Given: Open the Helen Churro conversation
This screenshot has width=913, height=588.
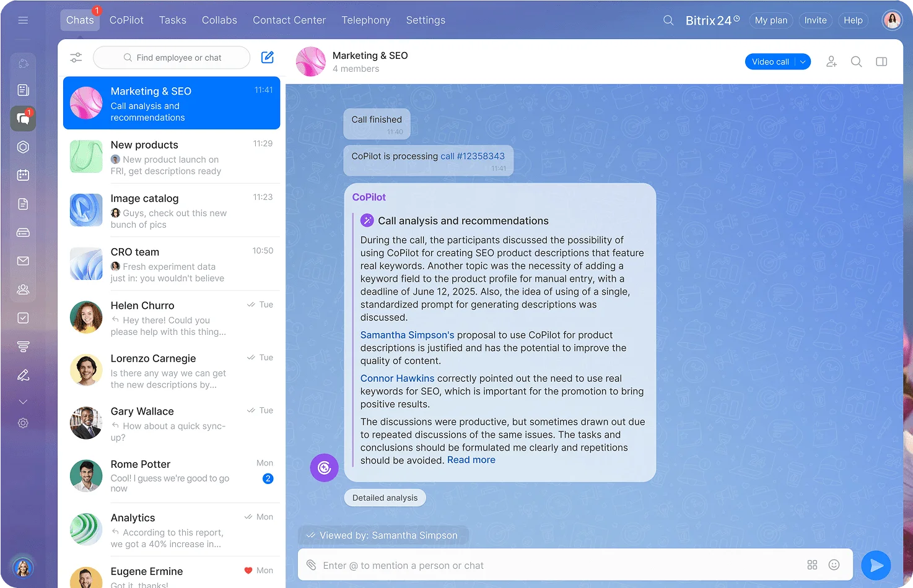Looking at the screenshot, I should click(172, 318).
